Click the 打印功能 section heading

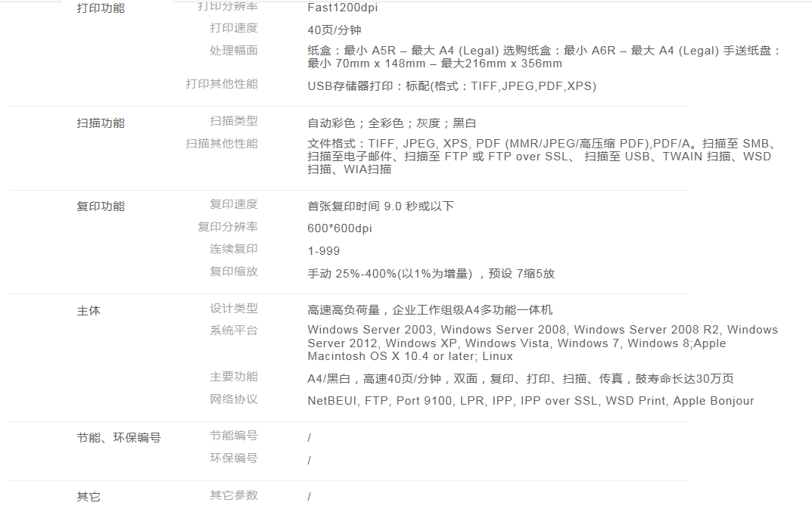[101, 8]
